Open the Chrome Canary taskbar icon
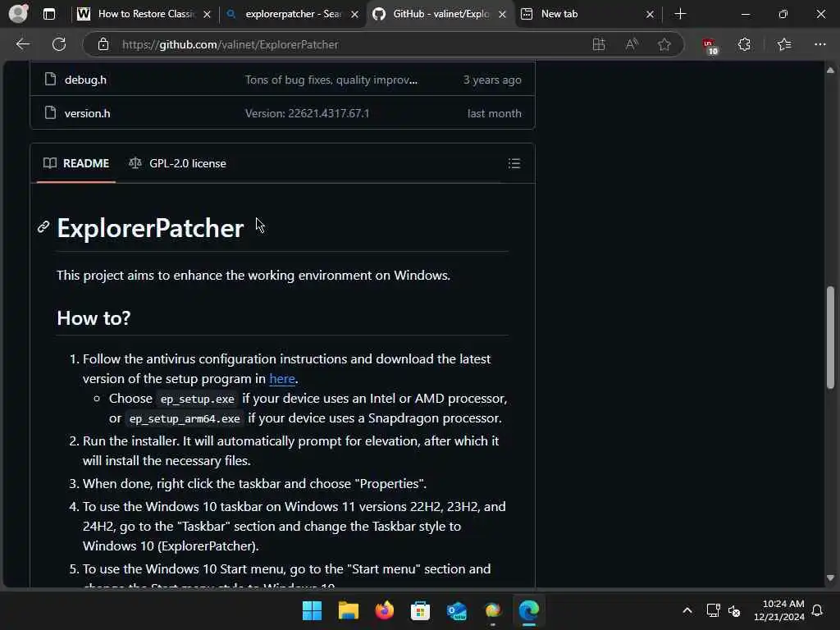The image size is (840, 630). (493, 610)
